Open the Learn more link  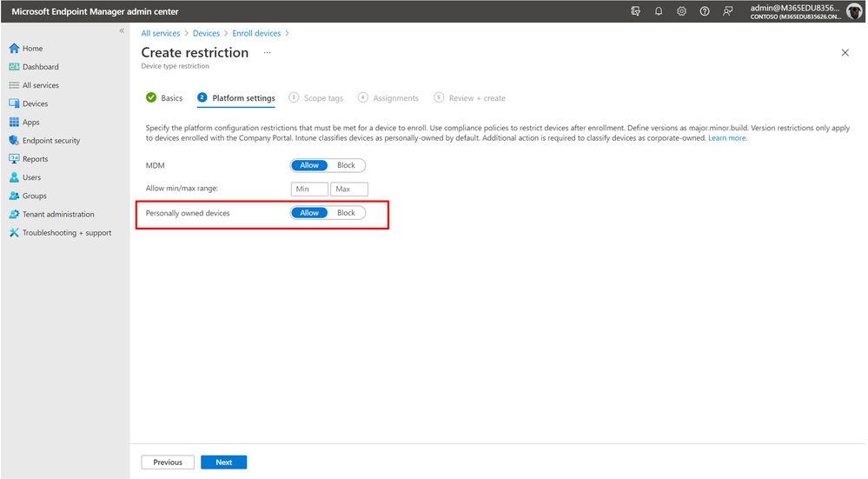tap(727, 138)
